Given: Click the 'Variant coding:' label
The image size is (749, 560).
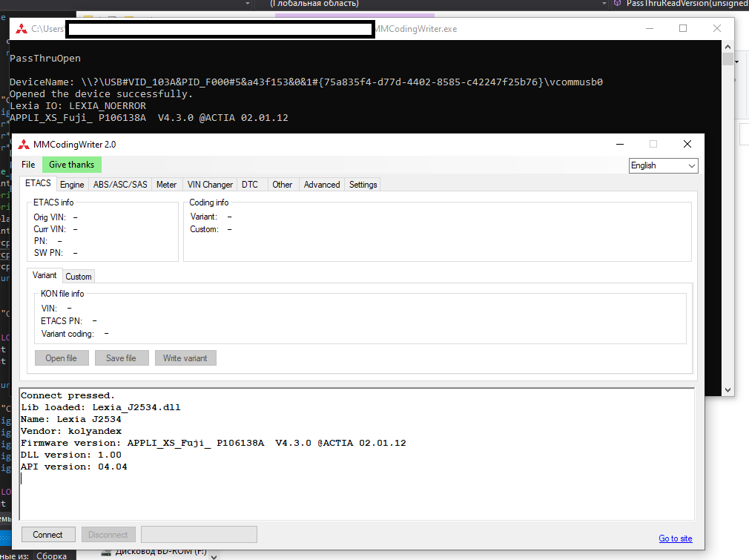Looking at the screenshot, I should click(x=67, y=334).
